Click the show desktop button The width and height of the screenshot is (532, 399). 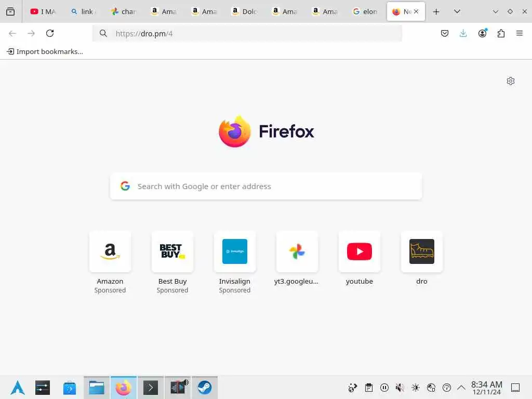coord(515,388)
